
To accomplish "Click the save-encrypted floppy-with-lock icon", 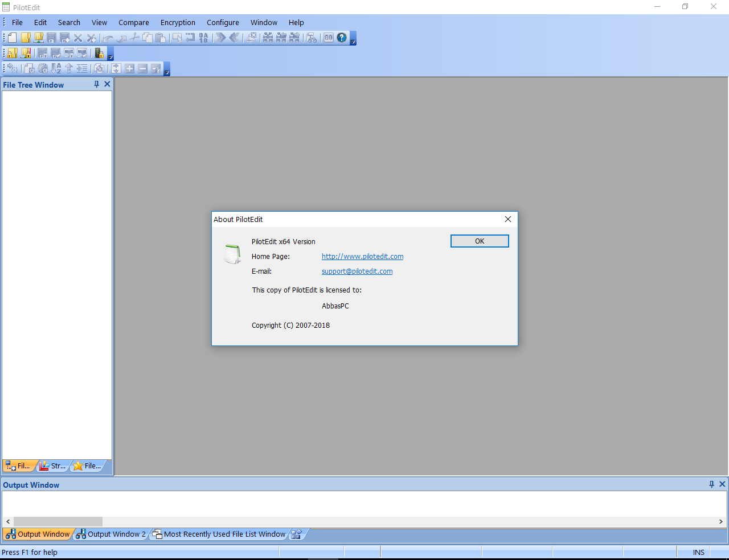I will (x=43, y=53).
